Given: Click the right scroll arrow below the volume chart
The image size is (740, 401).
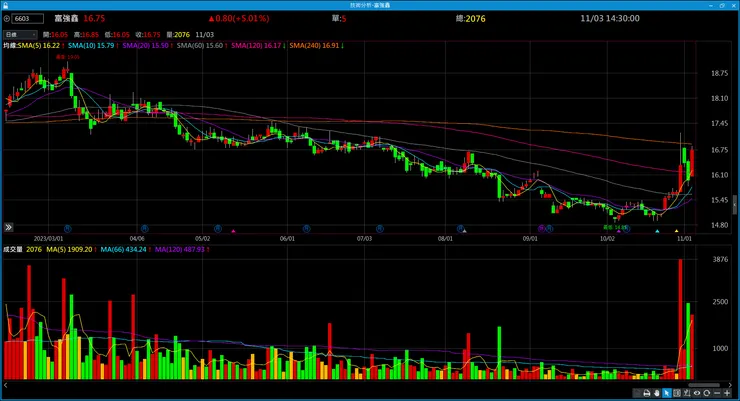Looking at the screenshot, I should 730,385.
